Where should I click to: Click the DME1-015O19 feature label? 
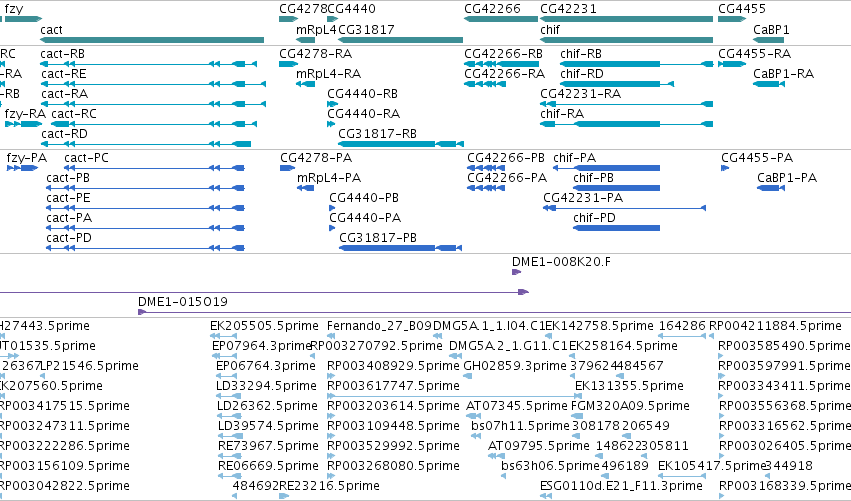pyautogui.click(x=183, y=302)
